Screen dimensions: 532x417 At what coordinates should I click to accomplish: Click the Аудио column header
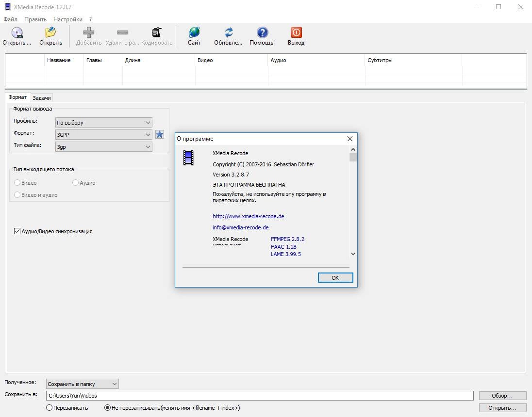pyautogui.click(x=316, y=60)
